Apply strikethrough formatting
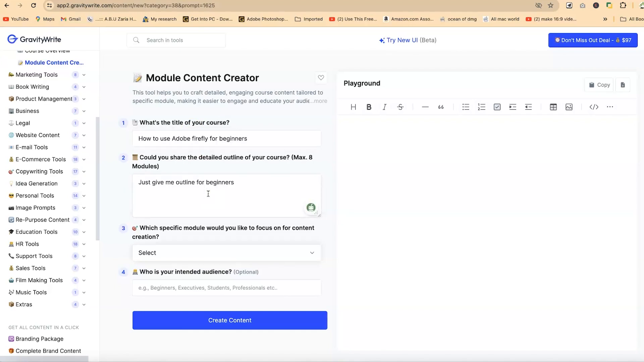Image resolution: width=644 pixels, height=362 pixels. pyautogui.click(x=400, y=107)
